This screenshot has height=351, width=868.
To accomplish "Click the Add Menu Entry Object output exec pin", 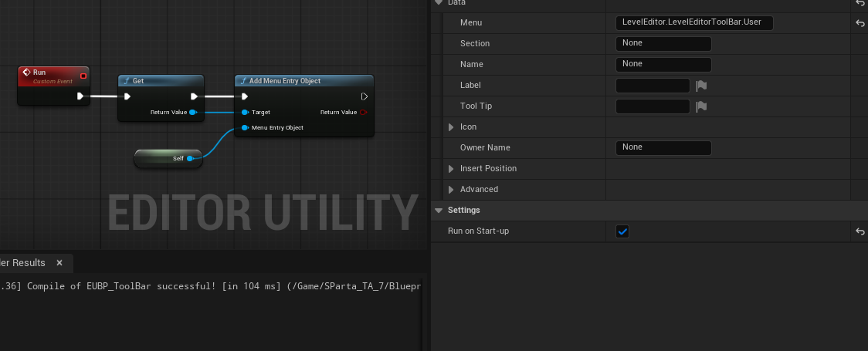I will tap(364, 96).
